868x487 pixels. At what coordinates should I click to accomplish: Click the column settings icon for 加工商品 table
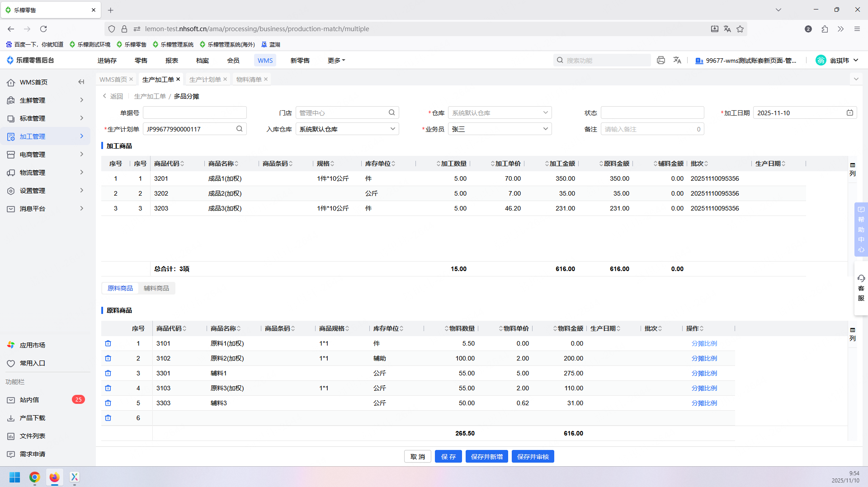coord(853,165)
